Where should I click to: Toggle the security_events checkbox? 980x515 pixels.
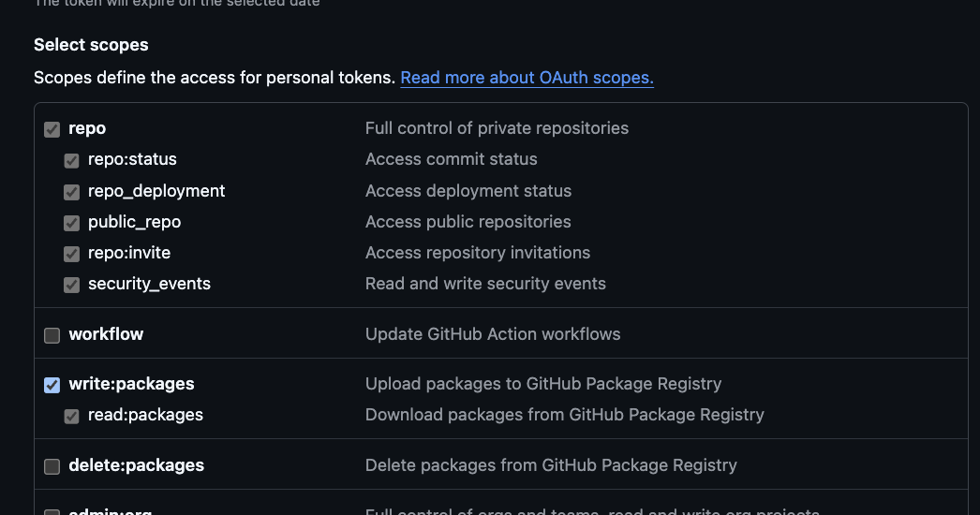[71, 285]
